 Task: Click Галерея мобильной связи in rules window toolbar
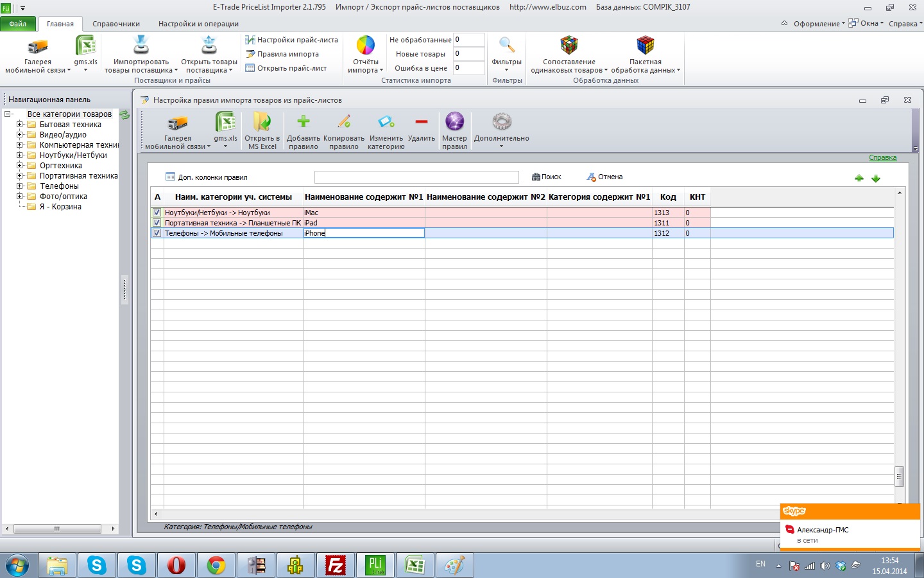(x=178, y=131)
